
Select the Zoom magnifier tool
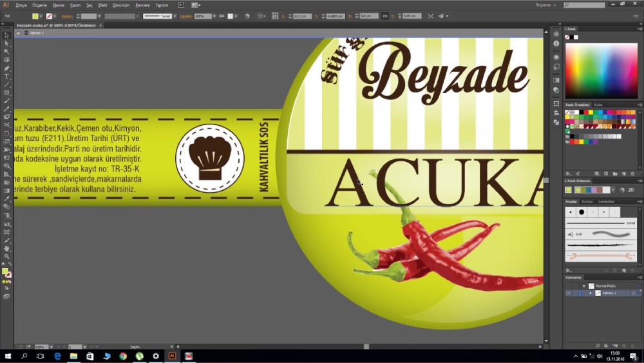tap(6, 256)
